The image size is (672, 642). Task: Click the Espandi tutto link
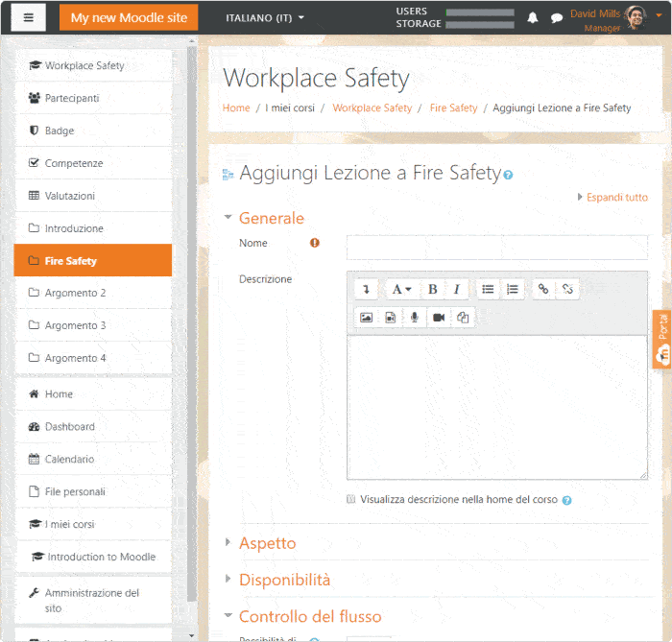pyautogui.click(x=616, y=197)
